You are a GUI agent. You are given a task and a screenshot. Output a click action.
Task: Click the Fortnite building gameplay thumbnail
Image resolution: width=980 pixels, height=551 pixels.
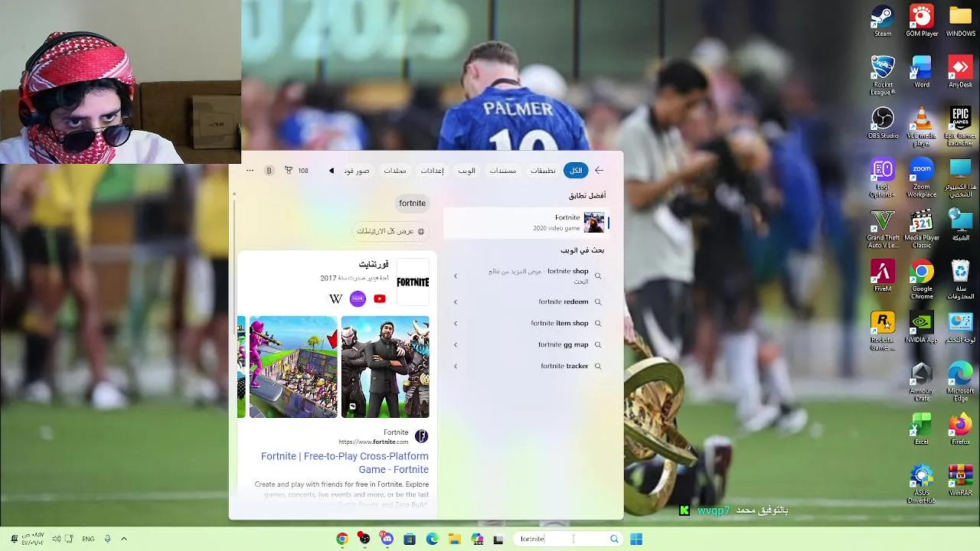293,367
